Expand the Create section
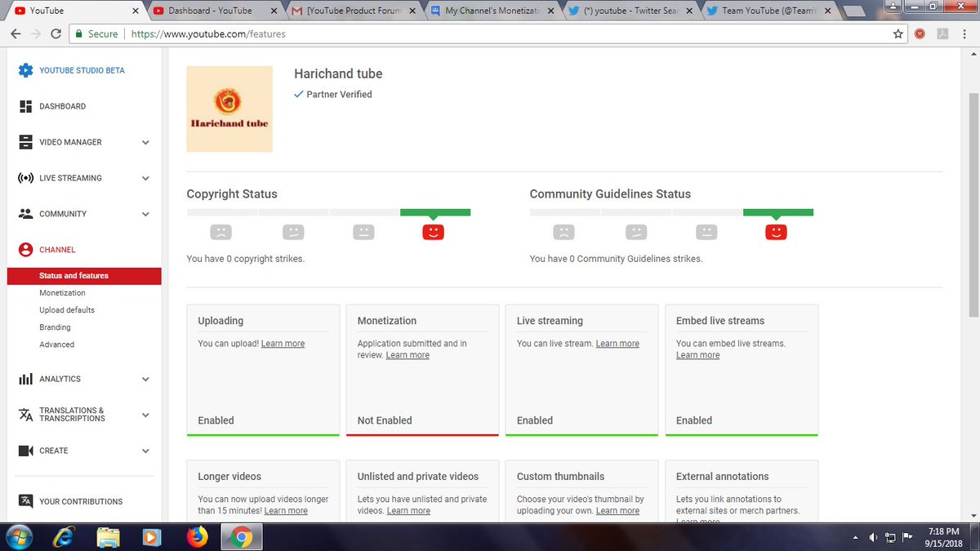 pos(145,451)
